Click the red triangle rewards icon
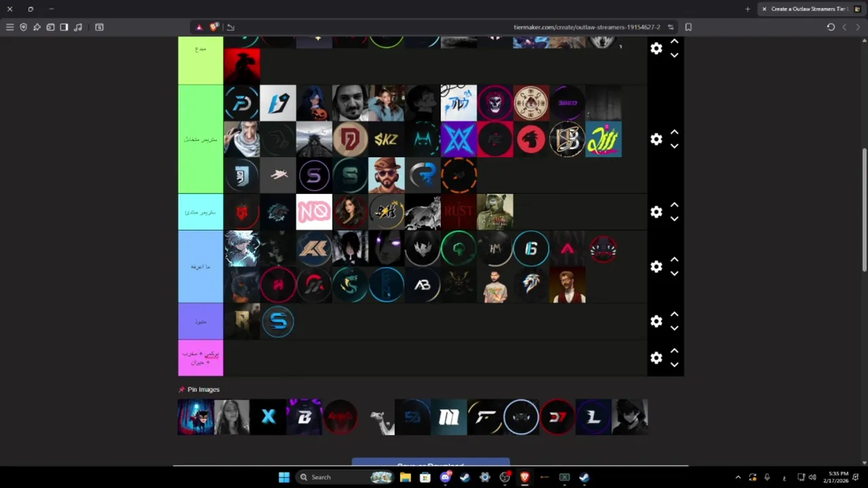The image size is (868, 488). pos(199,27)
